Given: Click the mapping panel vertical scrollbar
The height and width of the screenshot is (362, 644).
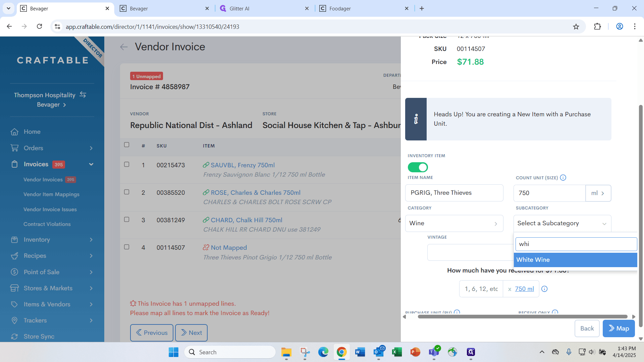Looking at the screenshot, I should (x=641, y=216).
